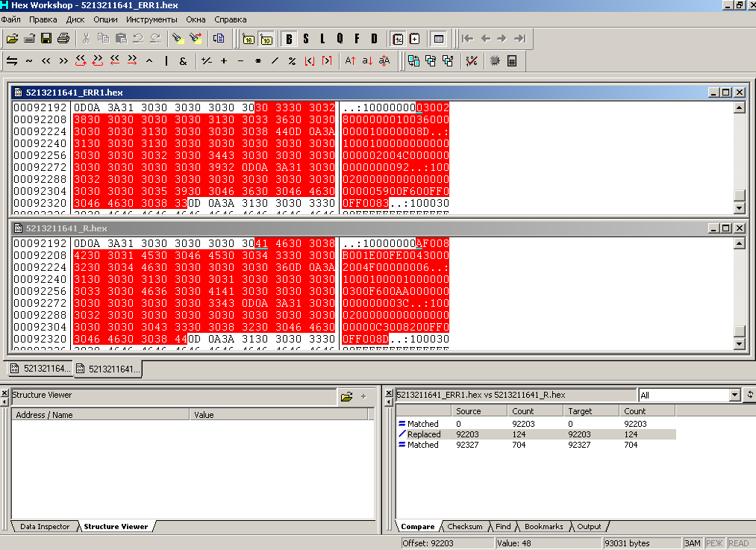Toggle long (L) data grouping

[322, 39]
